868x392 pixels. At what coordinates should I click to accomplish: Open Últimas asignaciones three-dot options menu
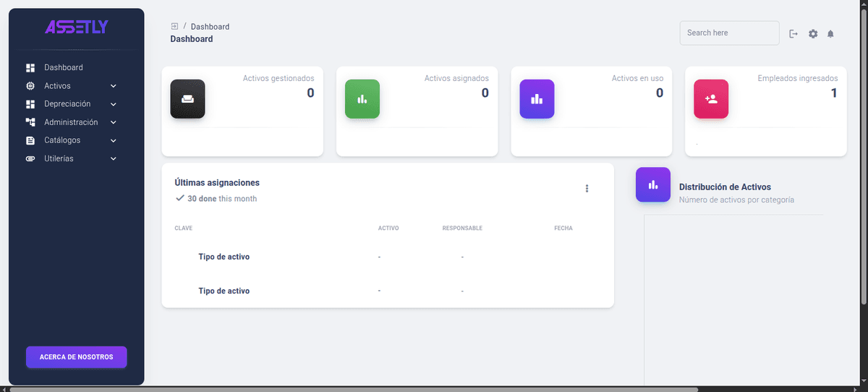(x=587, y=189)
